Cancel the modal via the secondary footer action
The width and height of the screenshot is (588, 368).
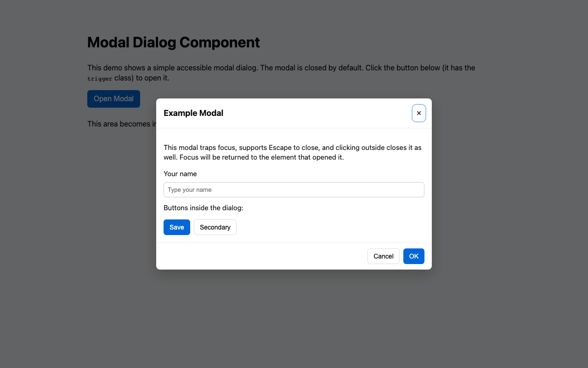[383, 256]
